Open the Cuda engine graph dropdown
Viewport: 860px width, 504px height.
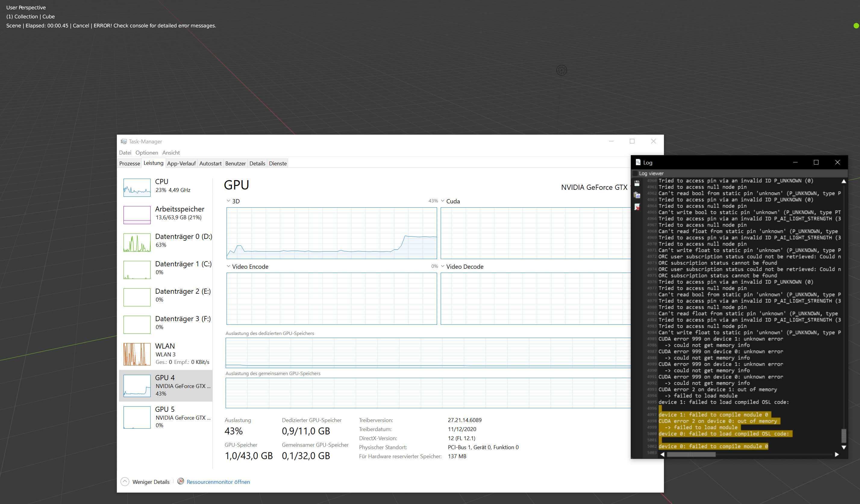tap(443, 201)
